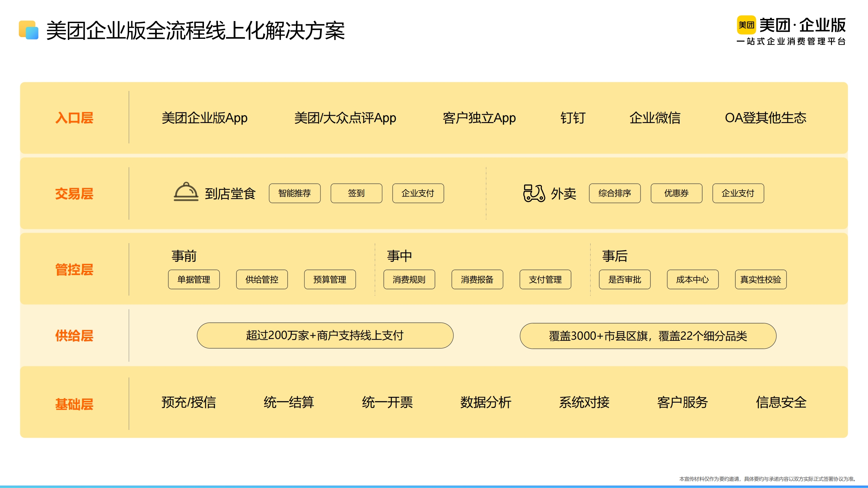Click the yellow-blue square title icon

(x=29, y=30)
